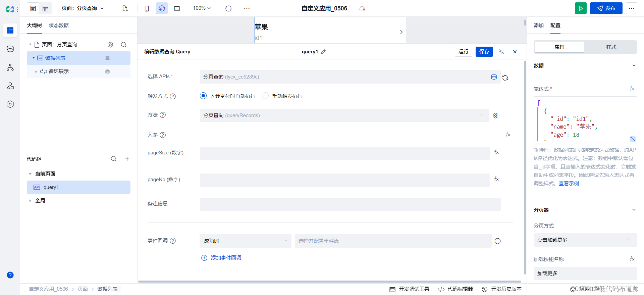644x295 pixels.
Task: Select the highlighted mini-program view icon
Action: [x=162, y=8]
